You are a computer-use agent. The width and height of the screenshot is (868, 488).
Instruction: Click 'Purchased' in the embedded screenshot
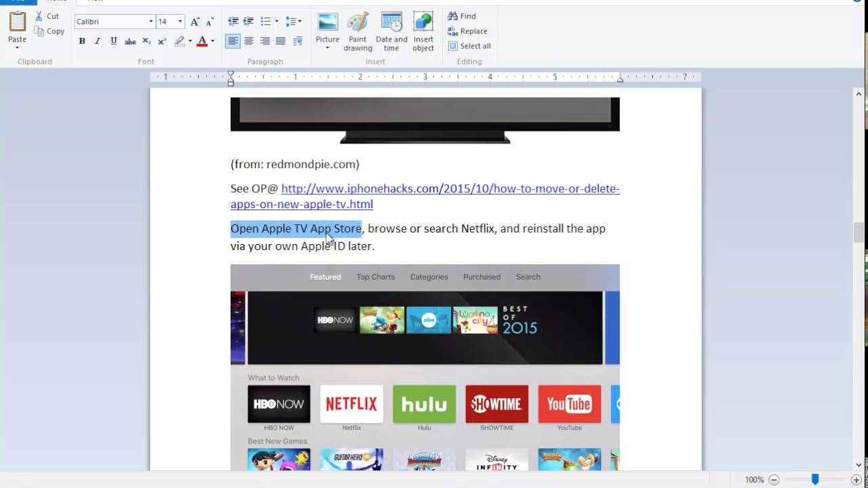tap(481, 277)
